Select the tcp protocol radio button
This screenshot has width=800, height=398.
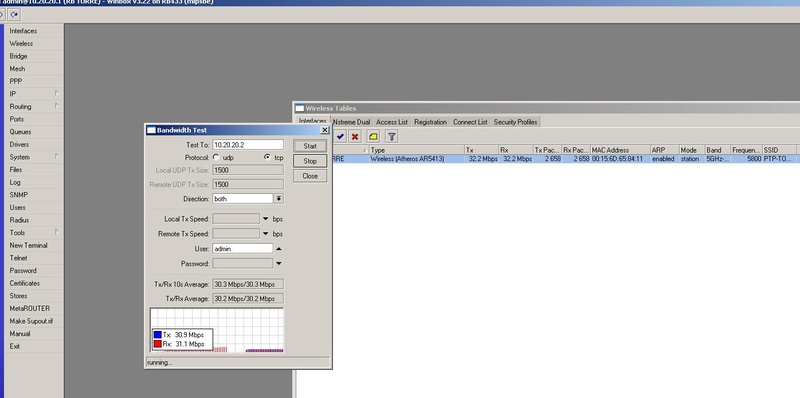[267, 158]
